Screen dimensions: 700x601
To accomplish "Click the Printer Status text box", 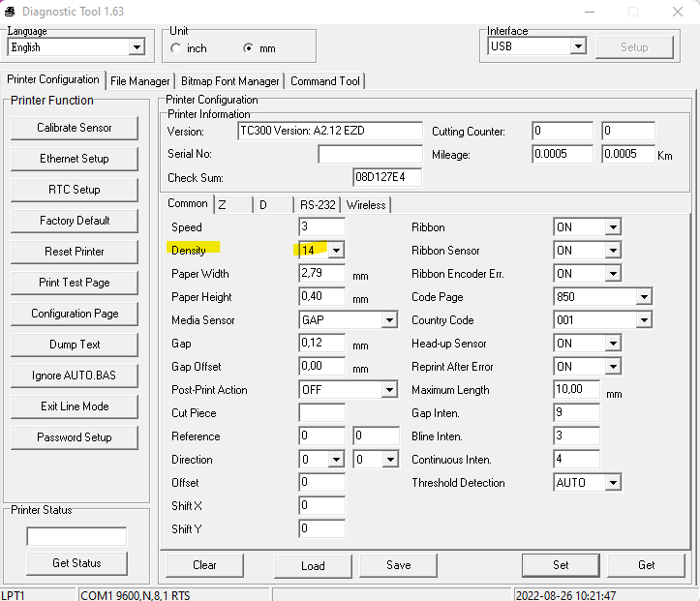I will [76, 536].
